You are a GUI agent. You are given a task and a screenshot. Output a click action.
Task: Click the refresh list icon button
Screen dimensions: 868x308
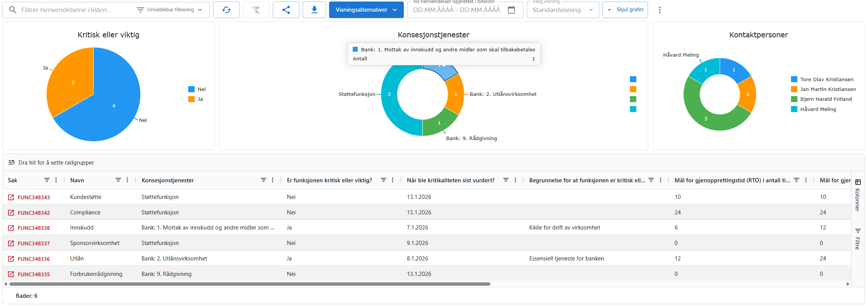[226, 10]
